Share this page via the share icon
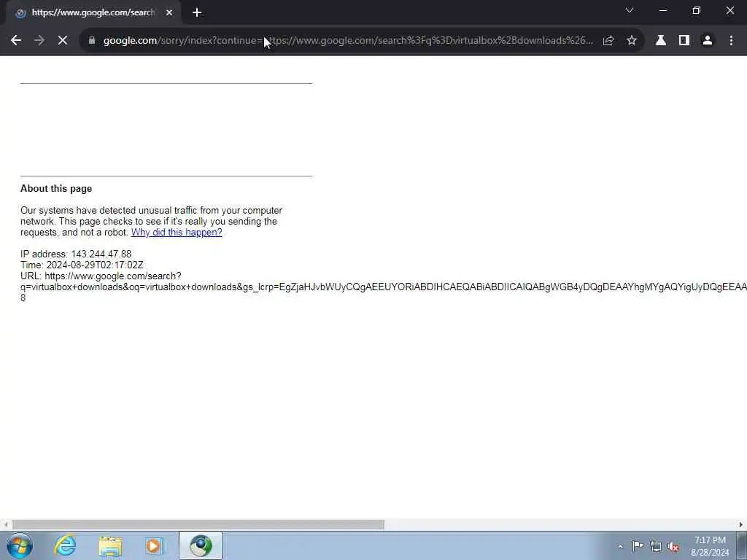Image resolution: width=747 pixels, height=560 pixels. coord(608,41)
